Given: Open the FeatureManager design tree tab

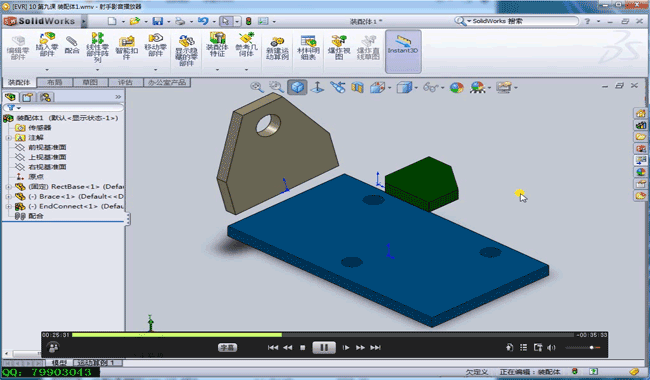Looking at the screenshot, I should tap(10, 97).
